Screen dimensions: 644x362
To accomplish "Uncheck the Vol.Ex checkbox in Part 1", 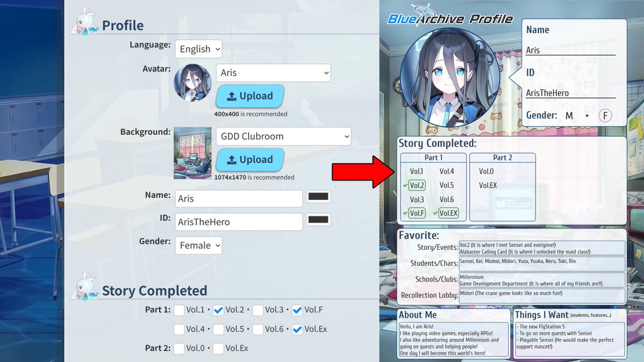I will 297,329.
